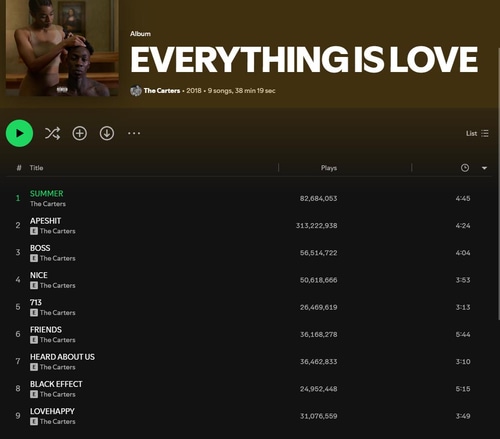
Task: Click the explicit badge on BLACK EFFECT
Action: point(34,394)
